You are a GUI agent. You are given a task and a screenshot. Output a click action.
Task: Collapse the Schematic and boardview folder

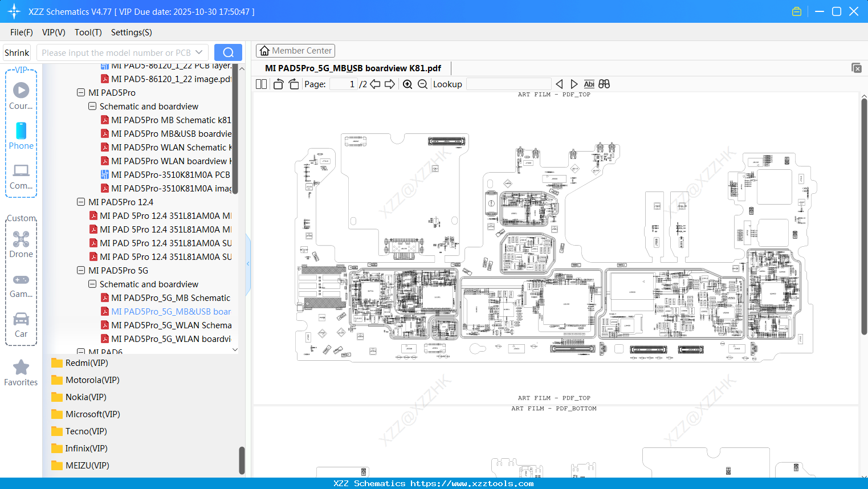tap(92, 284)
